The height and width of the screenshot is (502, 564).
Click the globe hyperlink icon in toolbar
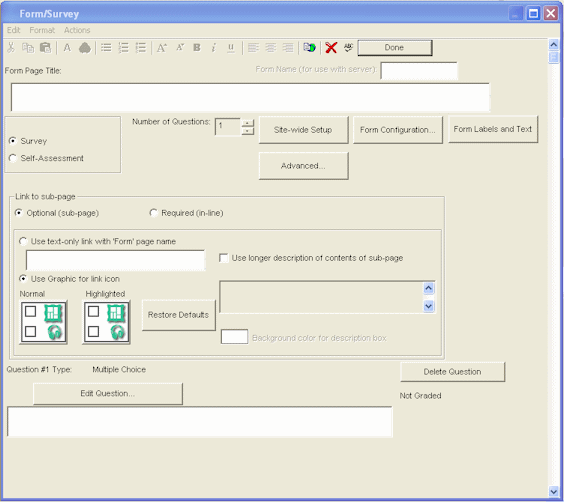click(309, 47)
